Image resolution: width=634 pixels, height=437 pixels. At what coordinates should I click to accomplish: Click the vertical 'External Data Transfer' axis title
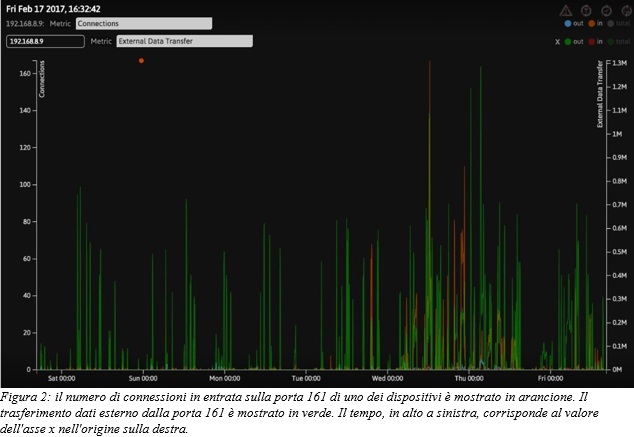[601, 95]
